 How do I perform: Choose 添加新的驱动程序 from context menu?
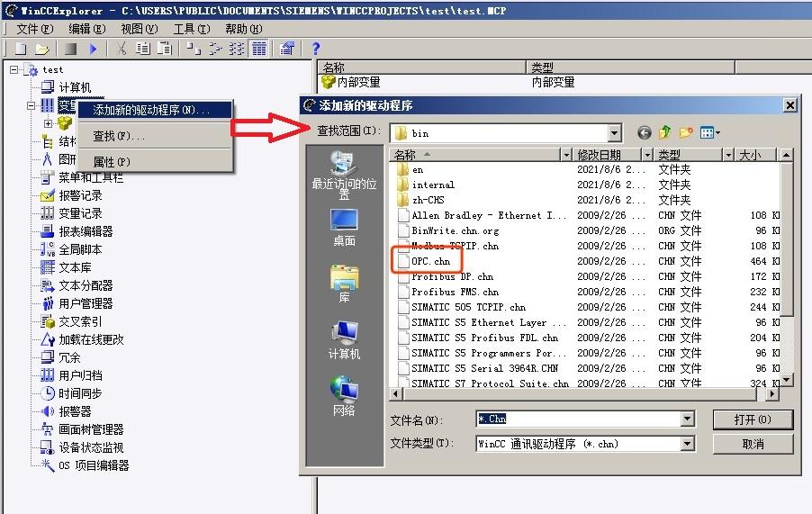pyautogui.click(x=155, y=110)
